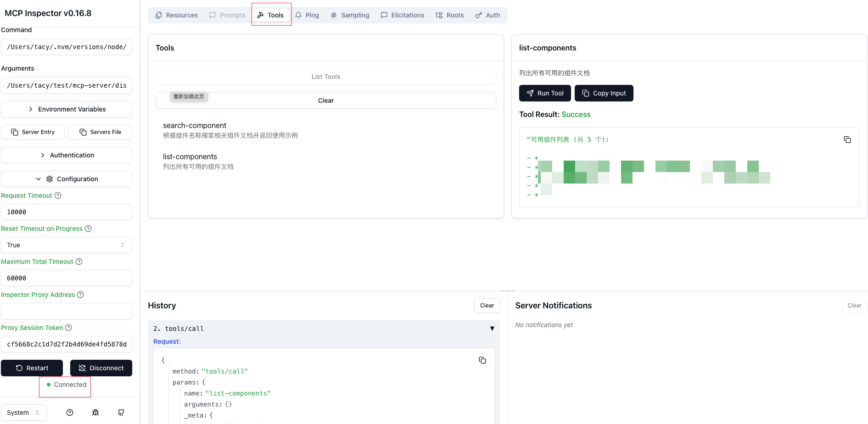868x424 pixels.
Task: Show Maximum Total Timeout help icon
Action: [x=79, y=262]
